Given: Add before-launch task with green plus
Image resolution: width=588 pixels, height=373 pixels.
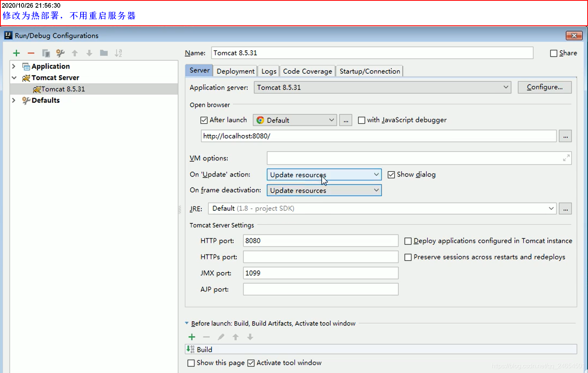Looking at the screenshot, I should click(x=192, y=337).
